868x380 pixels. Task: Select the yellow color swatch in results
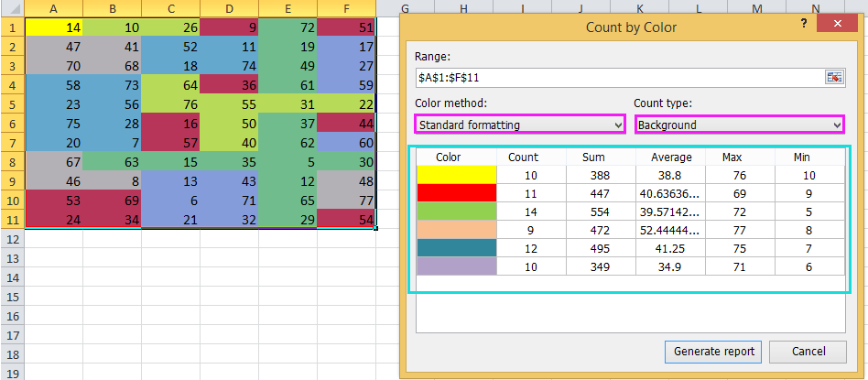tap(456, 174)
